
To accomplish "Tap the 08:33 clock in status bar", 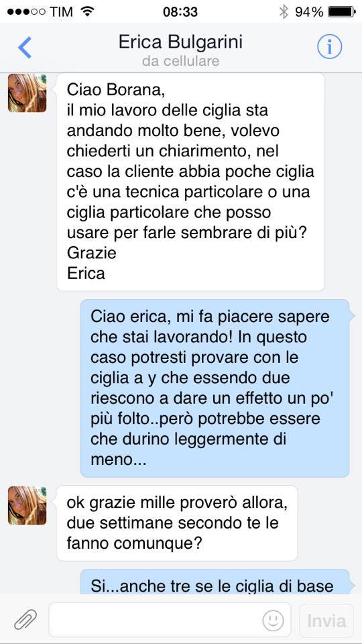I will pyautogui.click(x=180, y=11).
